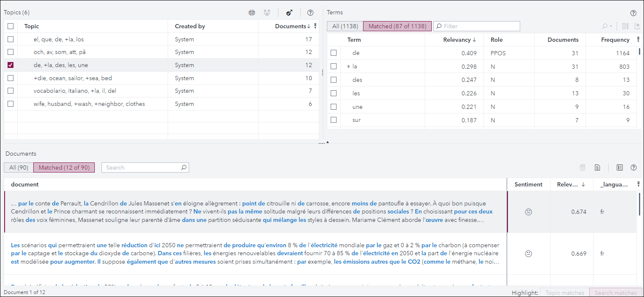Image resolution: width=644 pixels, height=297 pixels.
Task: Open the Documents panel help icon
Action: (633, 167)
